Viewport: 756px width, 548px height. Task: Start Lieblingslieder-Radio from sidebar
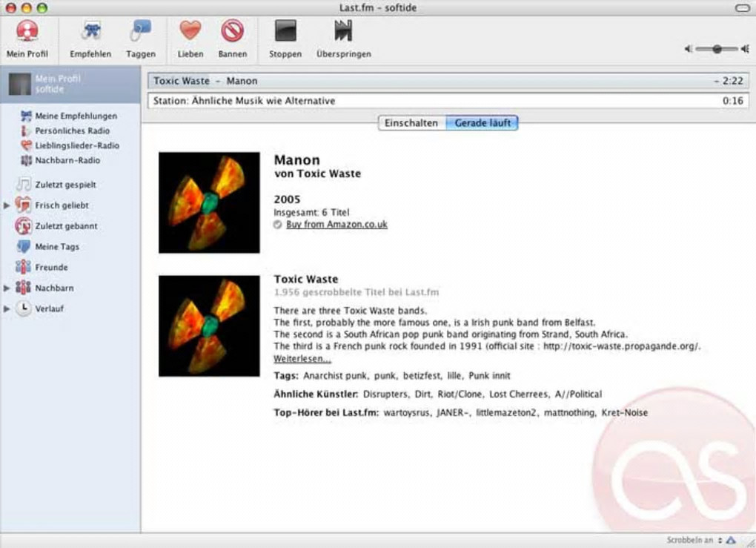coord(70,145)
